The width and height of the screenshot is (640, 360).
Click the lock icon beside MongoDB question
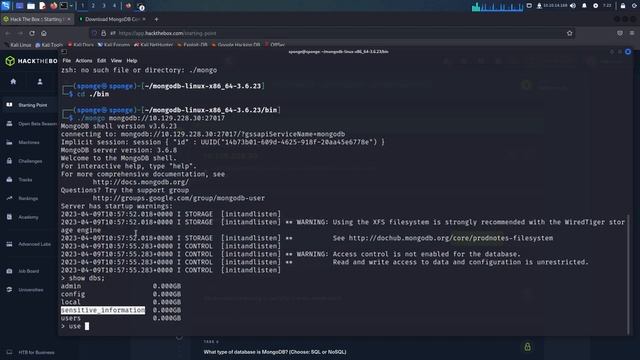coord(527,347)
